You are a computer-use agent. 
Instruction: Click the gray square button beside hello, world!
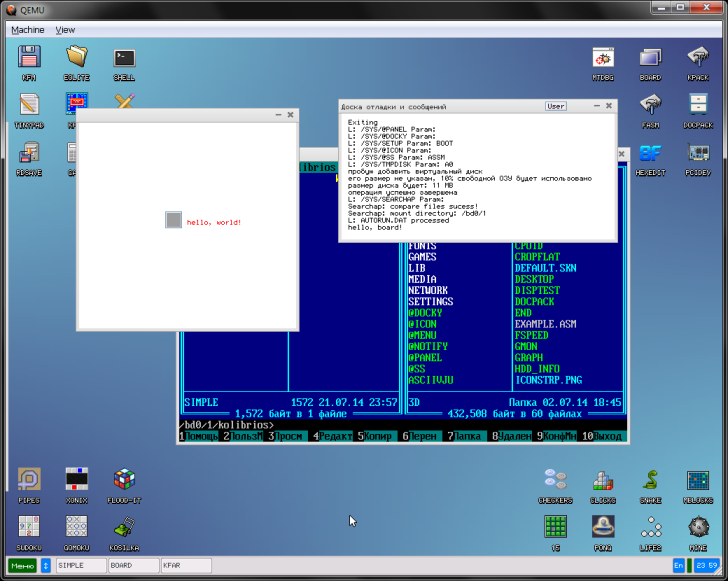173,220
